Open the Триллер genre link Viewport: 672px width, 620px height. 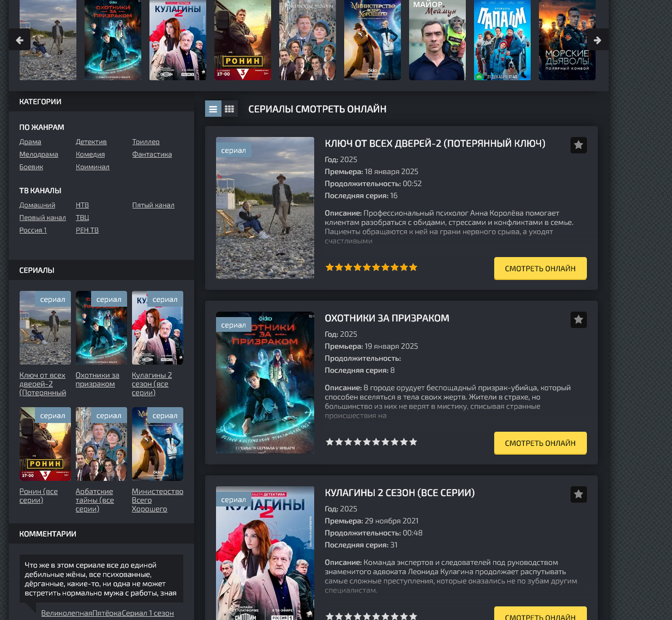click(146, 142)
